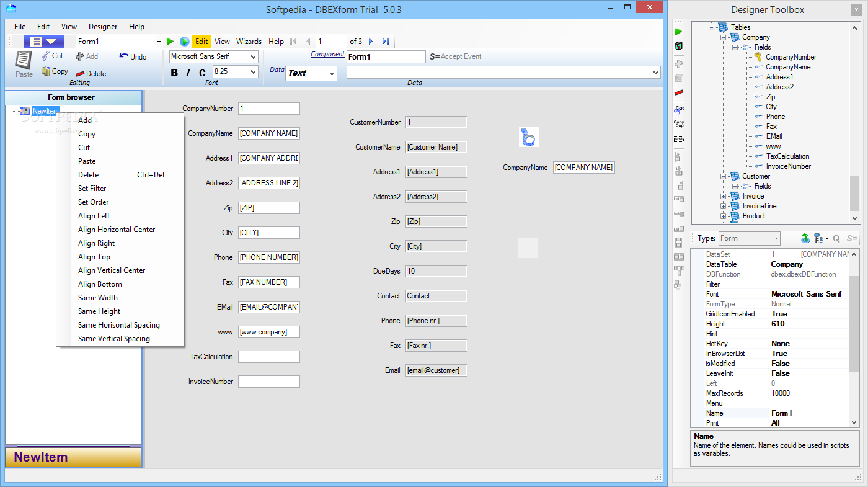Click the yellow NewItem button below browser
The width and height of the screenshot is (868, 487).
click(73, 457)
